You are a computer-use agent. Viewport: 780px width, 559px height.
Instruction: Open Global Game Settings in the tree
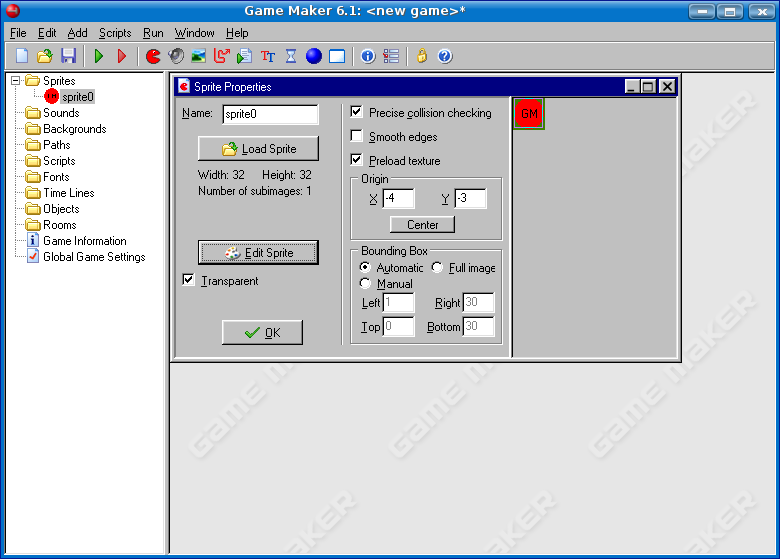coord(93,257)
